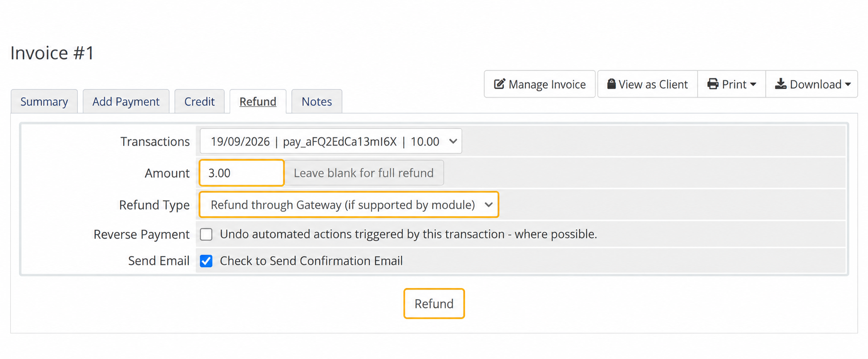Click the Send Email field label
This screenshot has width=868, height=359.
159,261
